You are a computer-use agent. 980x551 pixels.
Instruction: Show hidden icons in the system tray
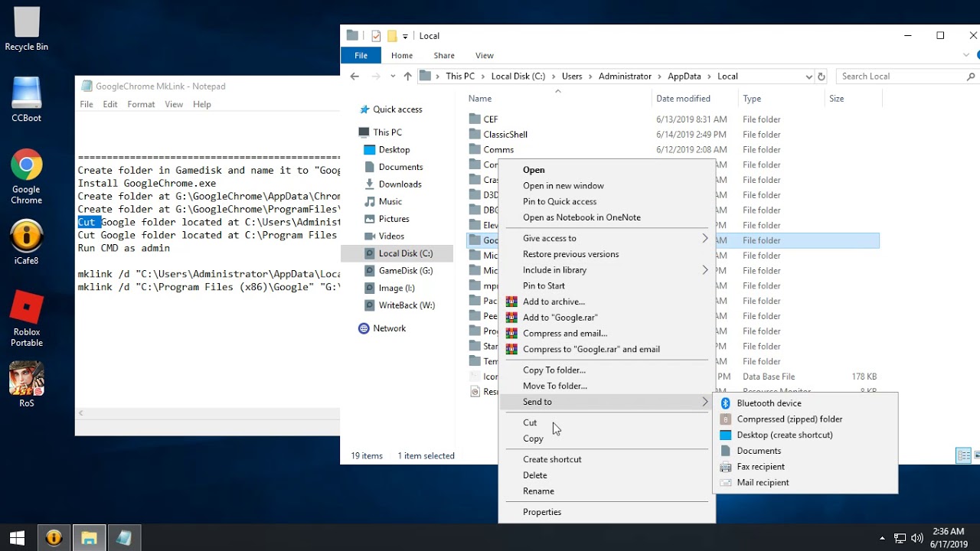click(x=882, y=538)
